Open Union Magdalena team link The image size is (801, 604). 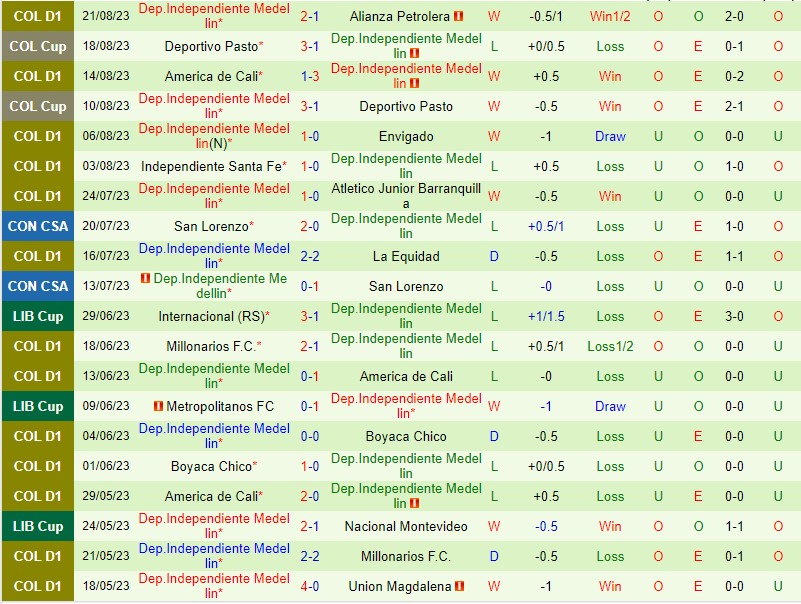tap(400, 587)
